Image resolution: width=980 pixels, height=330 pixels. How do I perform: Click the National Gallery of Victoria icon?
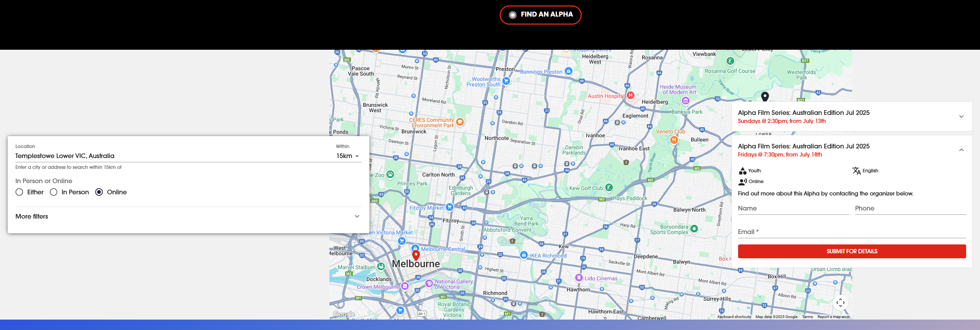click(429, 283)
